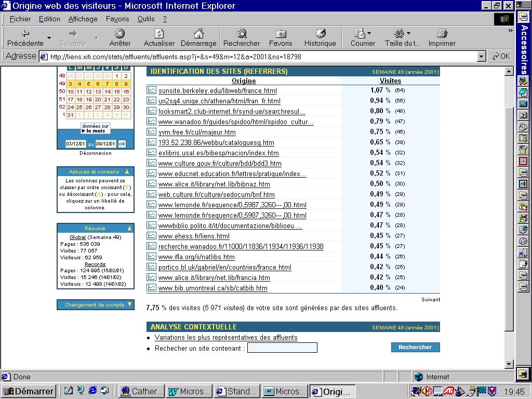The height and width of the screenshot is (399, 532).
Task: Open the Taille du texte dropdown arrow
Action: pos(408,33)
